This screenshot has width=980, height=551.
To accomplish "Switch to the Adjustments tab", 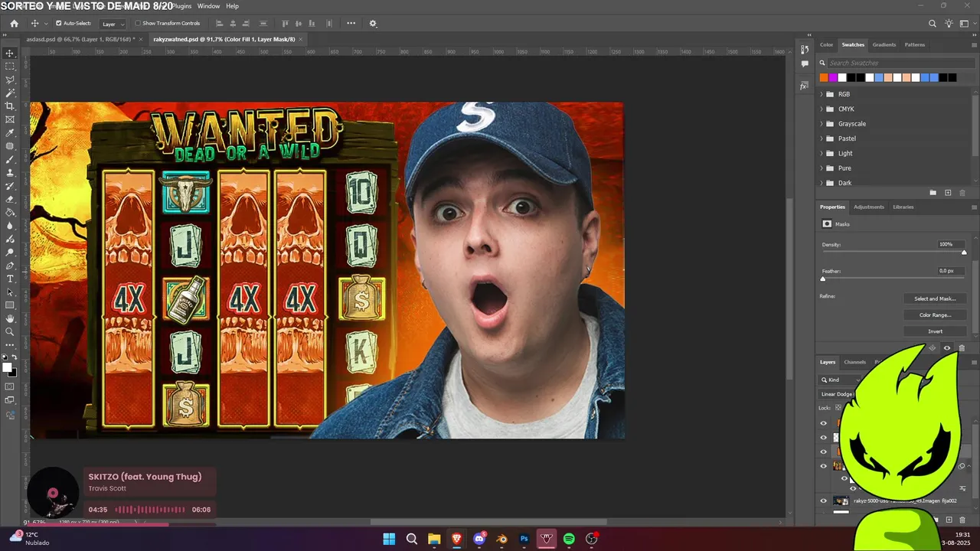I will pos(869,207).
